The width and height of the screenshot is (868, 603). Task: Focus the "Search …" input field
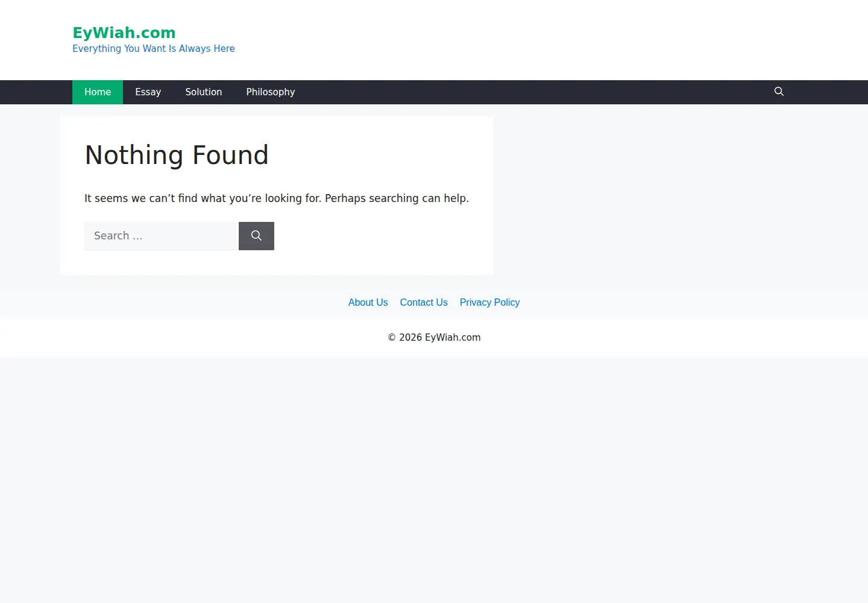(160, 236)
